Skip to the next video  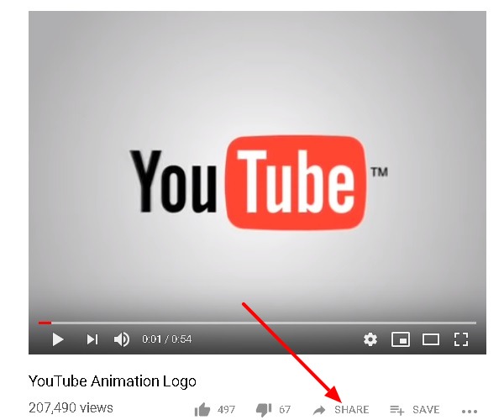[x=92, y=339]
